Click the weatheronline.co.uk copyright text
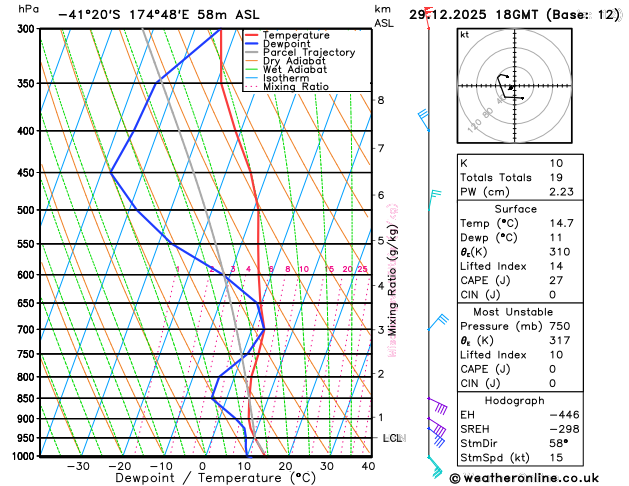This screenshot has width=629, height=486. 524,478
